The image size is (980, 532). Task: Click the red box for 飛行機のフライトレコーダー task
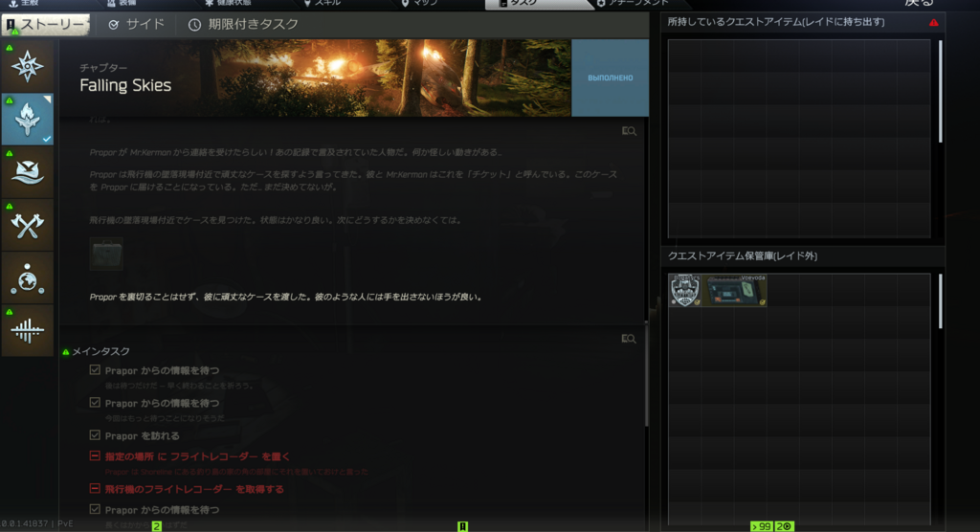tap(95, 489)
